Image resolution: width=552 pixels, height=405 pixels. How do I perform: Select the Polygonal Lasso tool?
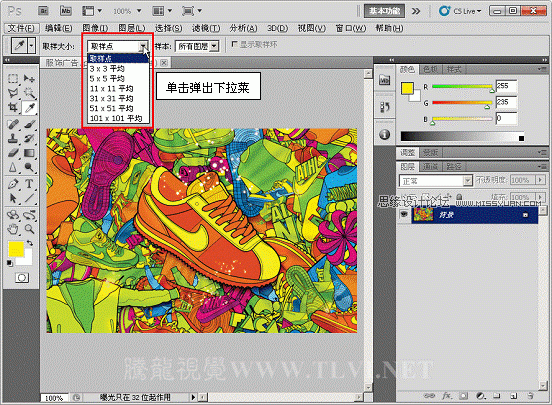click(13, 93)
